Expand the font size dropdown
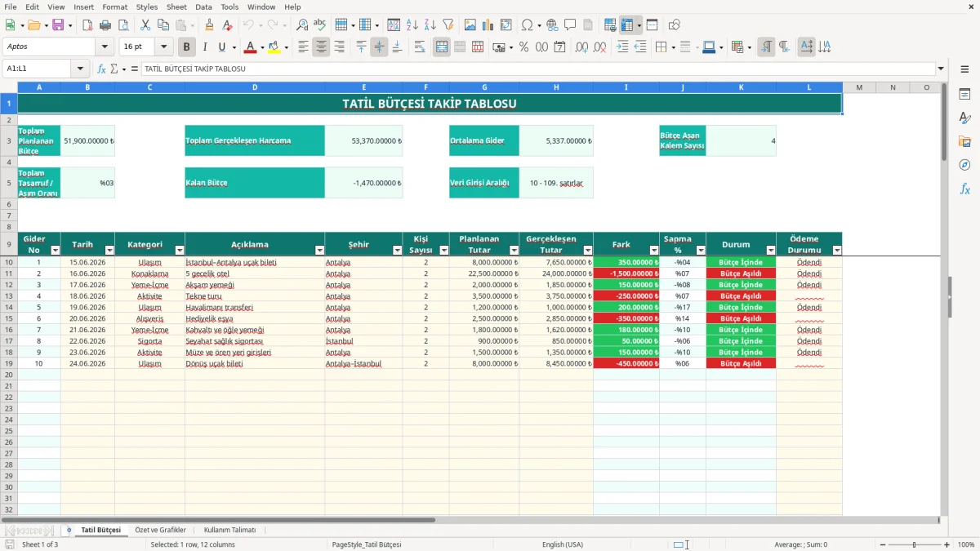The width and height of the screenshot is (980, 551). click(x=164, y=47)
